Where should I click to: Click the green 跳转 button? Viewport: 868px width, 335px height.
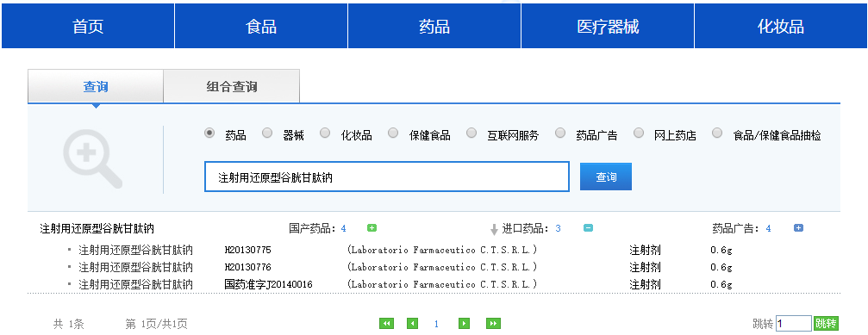tap(826, 324)
